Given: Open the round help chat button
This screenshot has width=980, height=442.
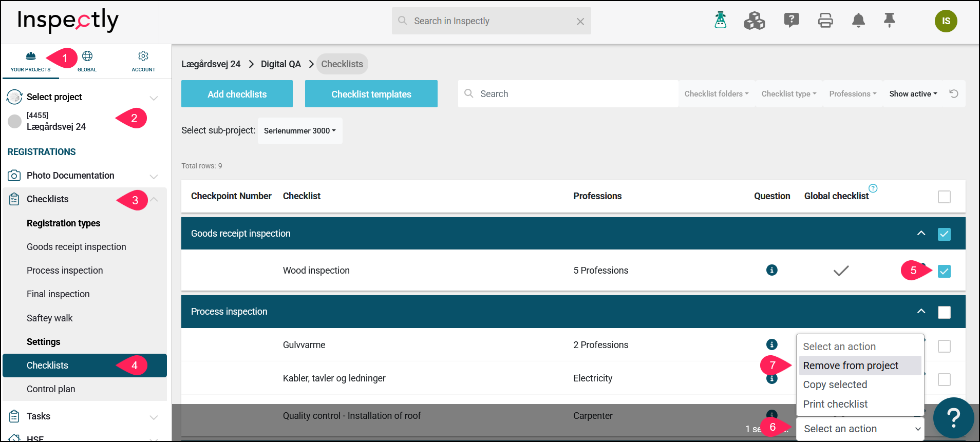Looking at the screenshot, I should pos(953,418).
